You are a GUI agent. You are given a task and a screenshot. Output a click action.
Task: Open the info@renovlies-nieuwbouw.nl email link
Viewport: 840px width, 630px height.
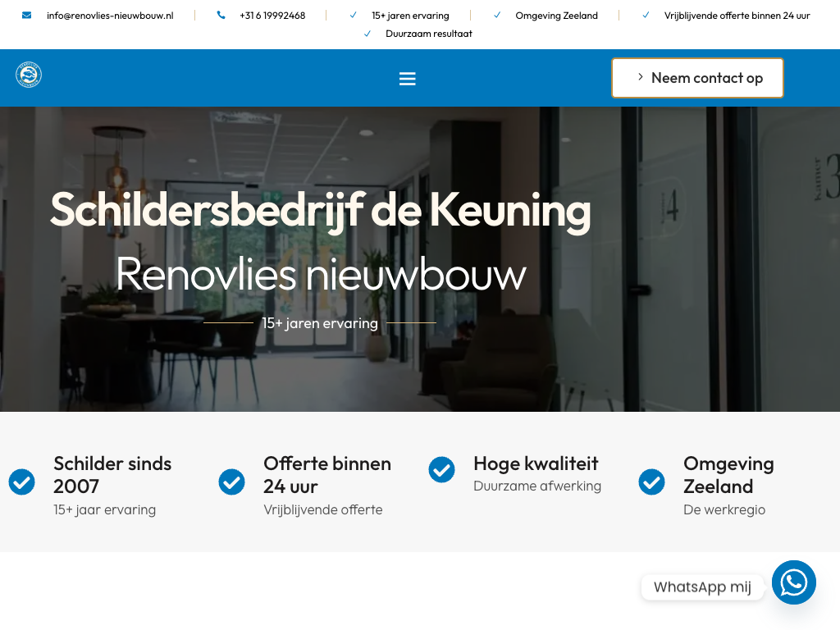(110, 16)
